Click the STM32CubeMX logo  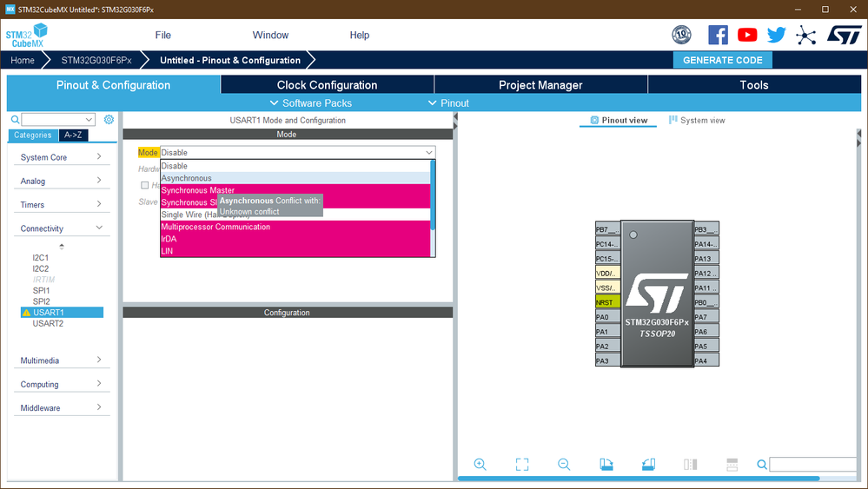[26, 36]
